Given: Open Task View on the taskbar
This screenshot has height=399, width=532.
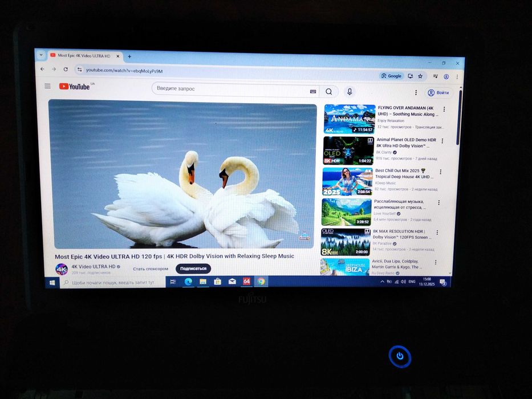Looking at the screenshot, I should (x=173, y=282).
